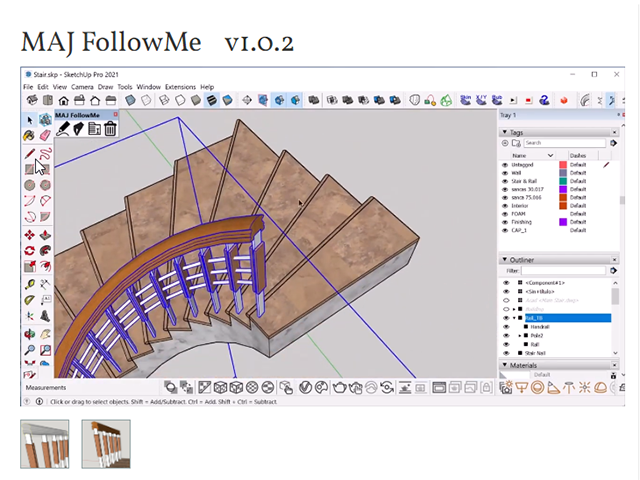This screenshot has width=640, height=480.
Task: Click the Add Tag Folder button
Action: [x=516, y=143]
